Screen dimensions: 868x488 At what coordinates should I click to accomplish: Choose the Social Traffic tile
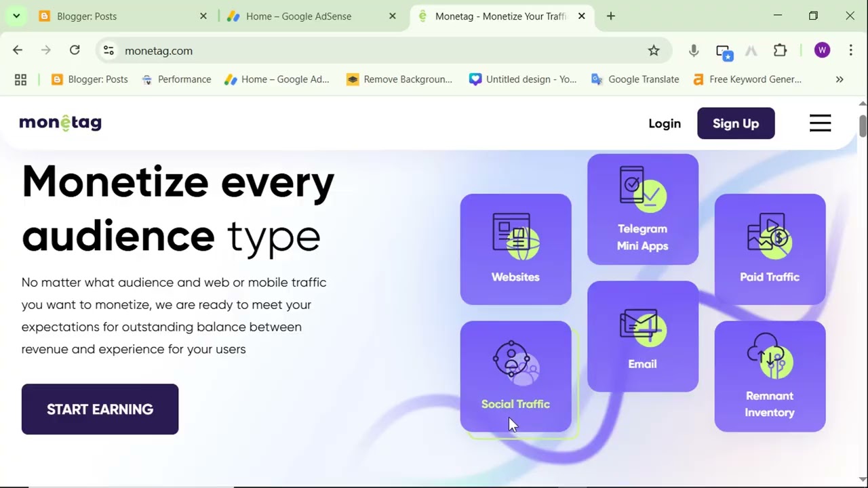click(515, 376)
